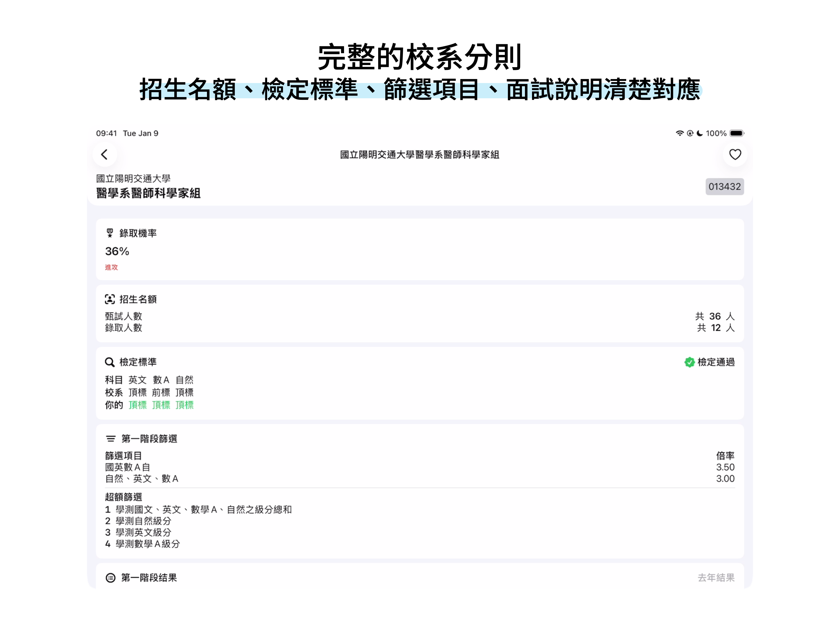Image resolution: width=840 pixels, height=630 pixels.
Task: Click the red 進攻 label
Action: click(x=111, y=267)
